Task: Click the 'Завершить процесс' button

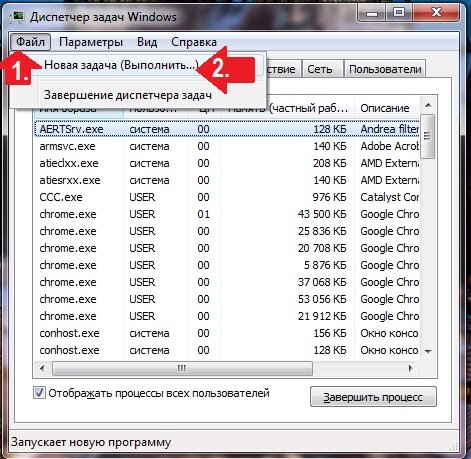Action: point(373,397)
